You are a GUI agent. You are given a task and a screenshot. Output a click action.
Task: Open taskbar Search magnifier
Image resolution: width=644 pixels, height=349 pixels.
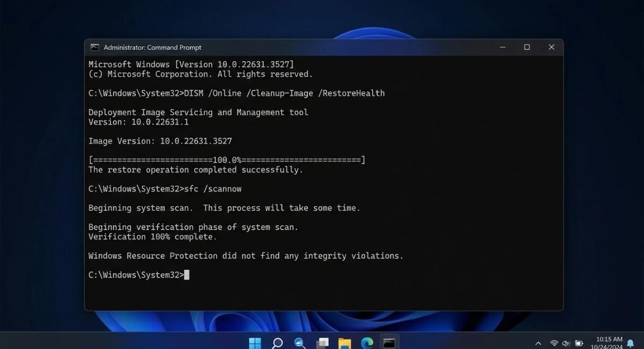tap(277, 343)
